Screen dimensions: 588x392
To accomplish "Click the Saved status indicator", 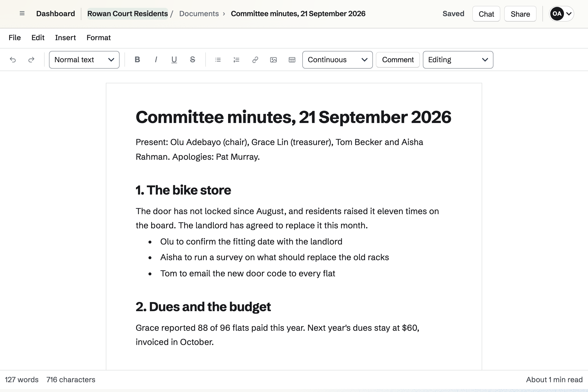I will [453, 13].
